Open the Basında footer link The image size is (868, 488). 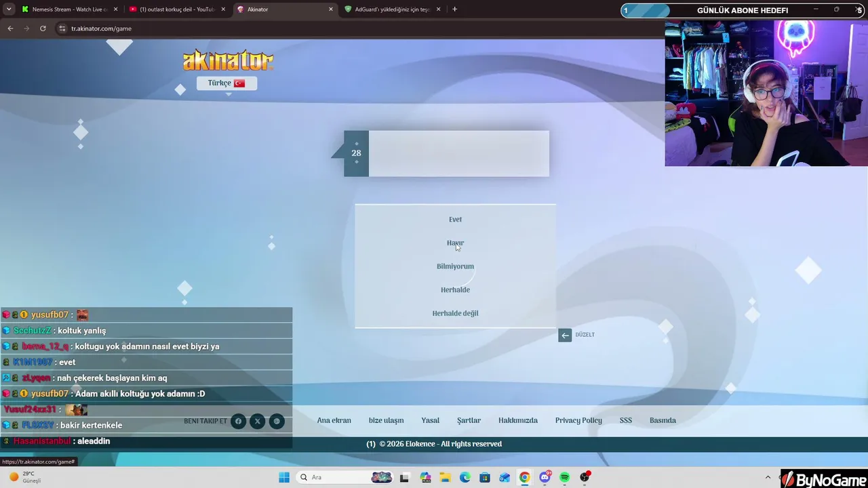pos(663,420)
